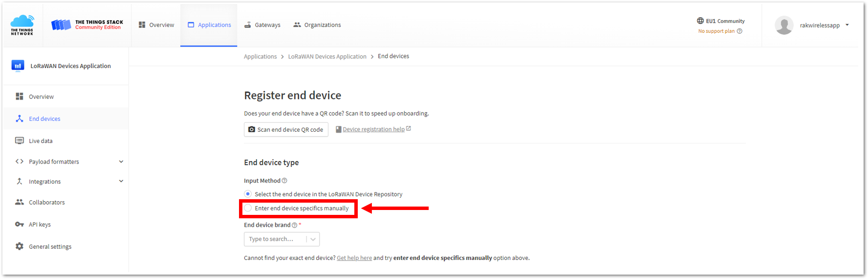
Task: Click the Organizations people icon
Action: [x=297, y=24]
